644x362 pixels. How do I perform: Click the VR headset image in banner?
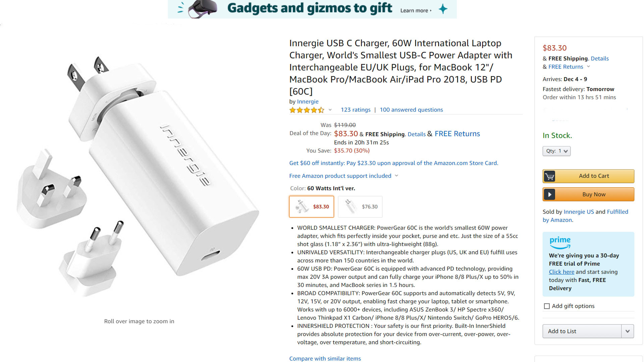[203, 9]
